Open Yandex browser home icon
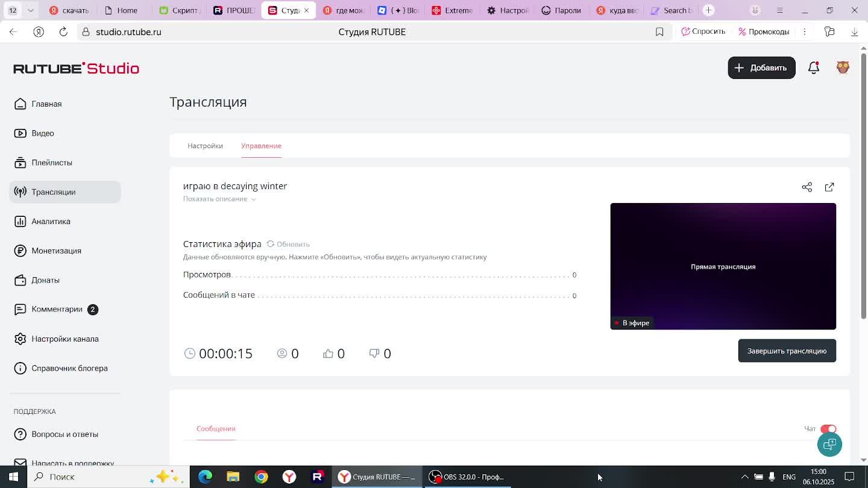868x488 pixels. pos(39,32)
